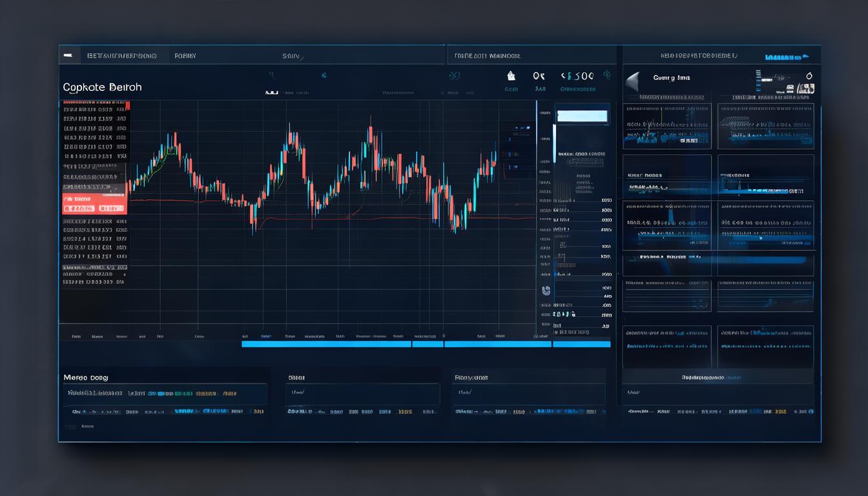Click the white house-shaped icon in header
The width and height of the screenshot is (868, 496).
pos(512,76)
